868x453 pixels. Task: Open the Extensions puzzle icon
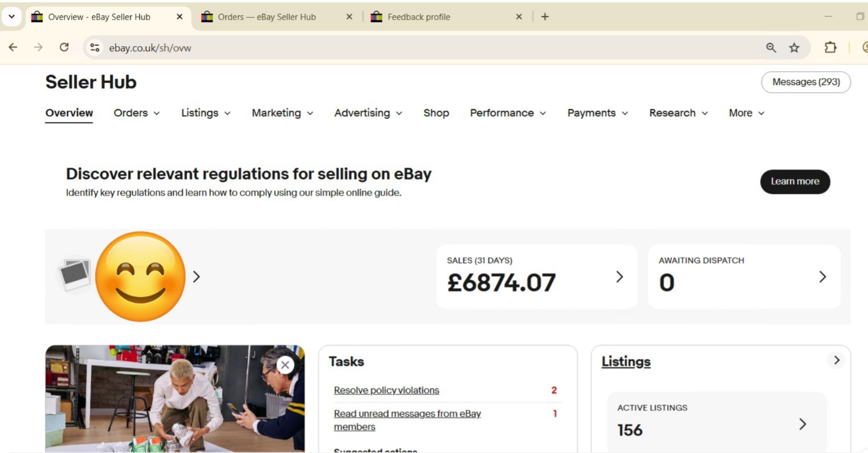(830, 48)
